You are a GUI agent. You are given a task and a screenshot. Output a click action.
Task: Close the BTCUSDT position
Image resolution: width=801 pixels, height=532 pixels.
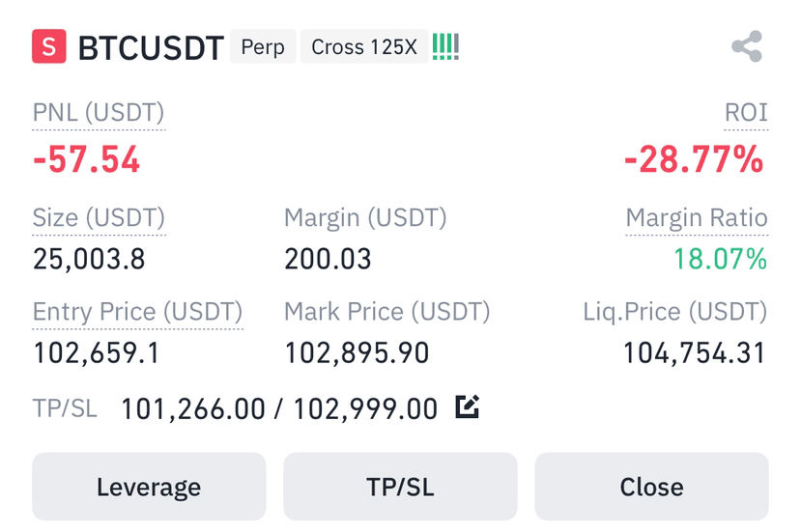(651, 486)
